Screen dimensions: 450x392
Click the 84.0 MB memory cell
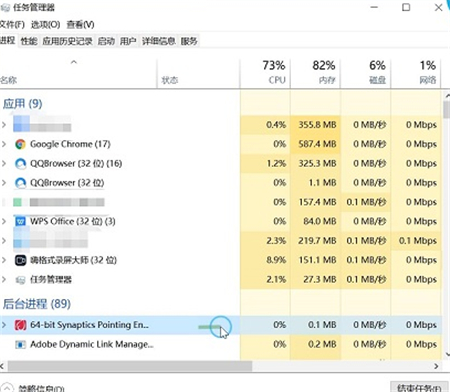click(315, 222)
